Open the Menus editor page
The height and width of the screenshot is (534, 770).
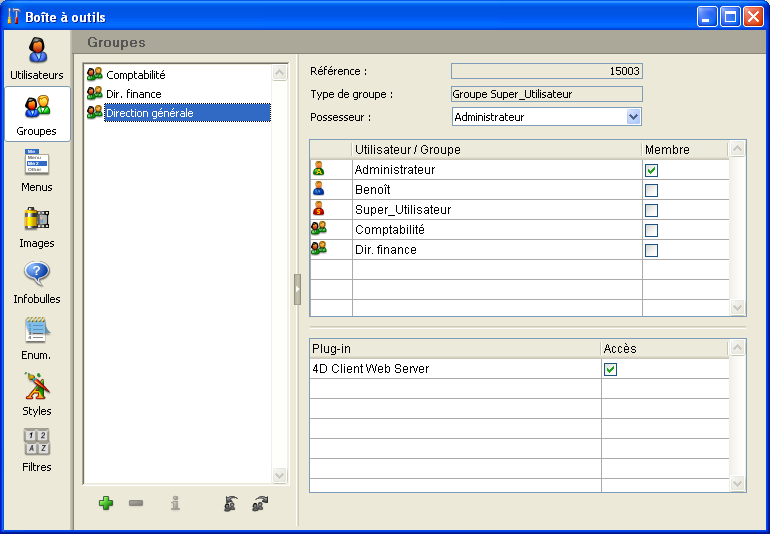[37, 170]
